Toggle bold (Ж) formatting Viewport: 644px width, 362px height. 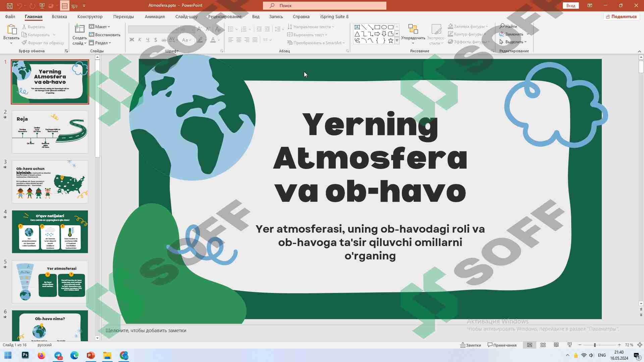(132, 40)
